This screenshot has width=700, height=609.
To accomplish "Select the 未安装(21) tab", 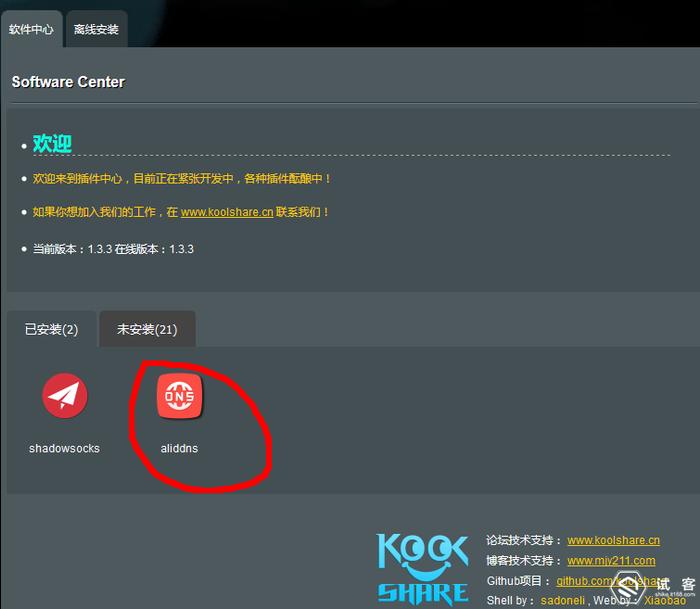I will tap(147, 330).
